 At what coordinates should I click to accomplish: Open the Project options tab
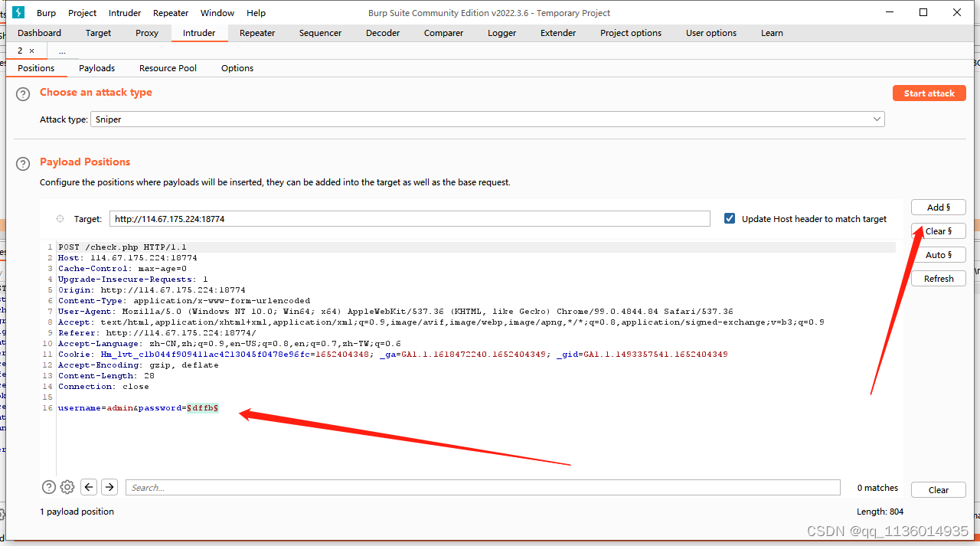tap(631, 33)
